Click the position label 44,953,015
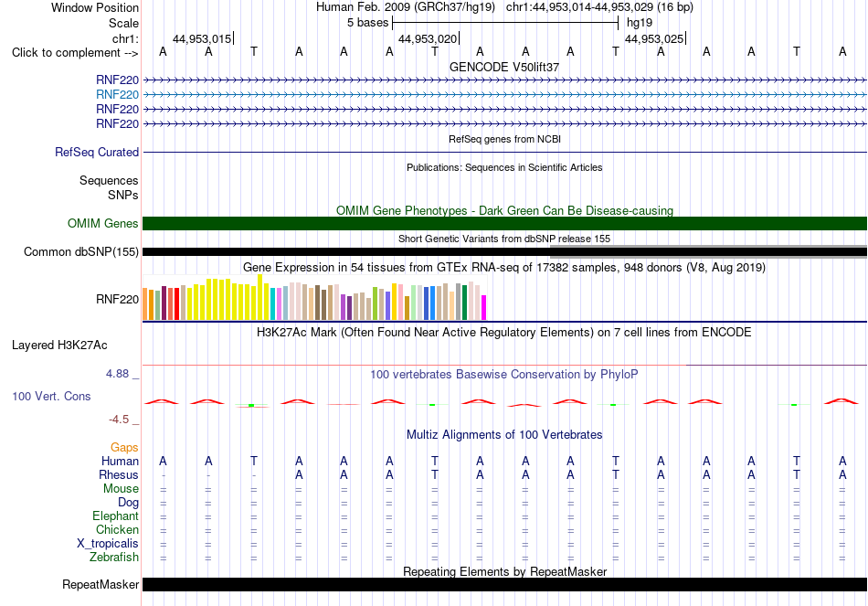The height and width of the screenshot is (606, 868). pos(202,38)
